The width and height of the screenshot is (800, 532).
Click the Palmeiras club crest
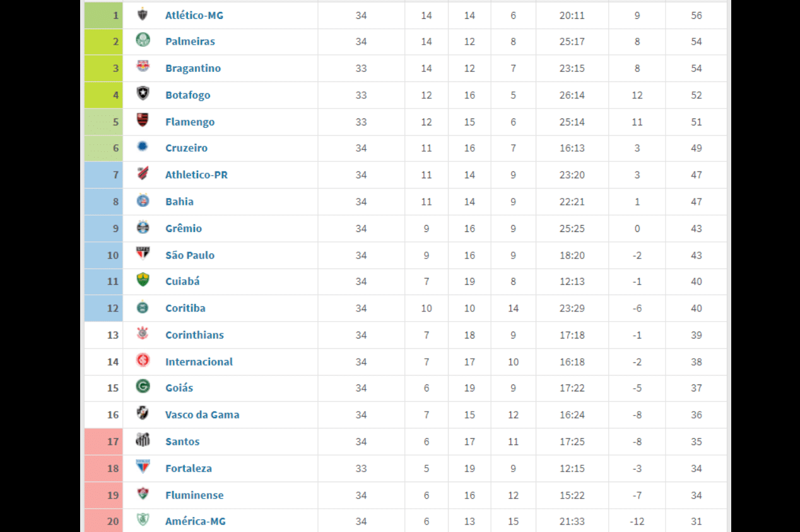click(143, 41)
